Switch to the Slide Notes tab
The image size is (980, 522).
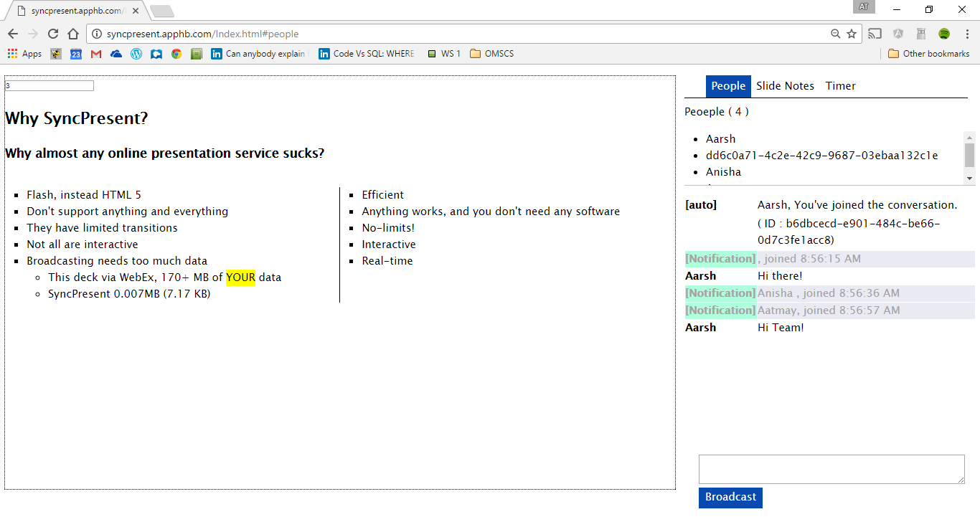[785, 86]
